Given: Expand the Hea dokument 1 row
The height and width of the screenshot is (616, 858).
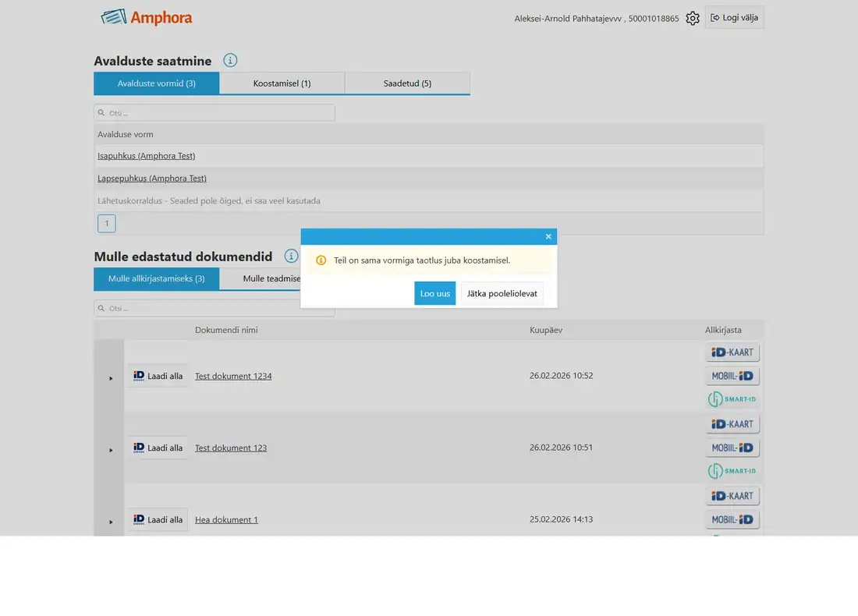Looking at the screenshot, I should click(111, 522).
